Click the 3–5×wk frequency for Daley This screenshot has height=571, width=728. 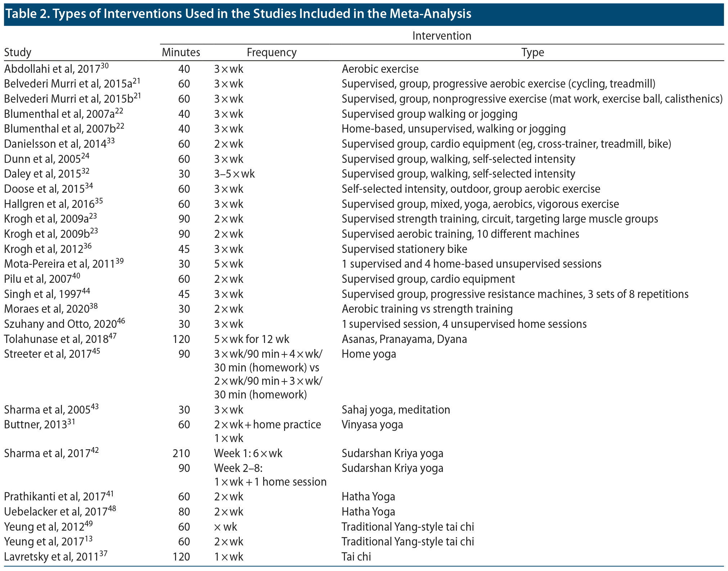[234, 174]
